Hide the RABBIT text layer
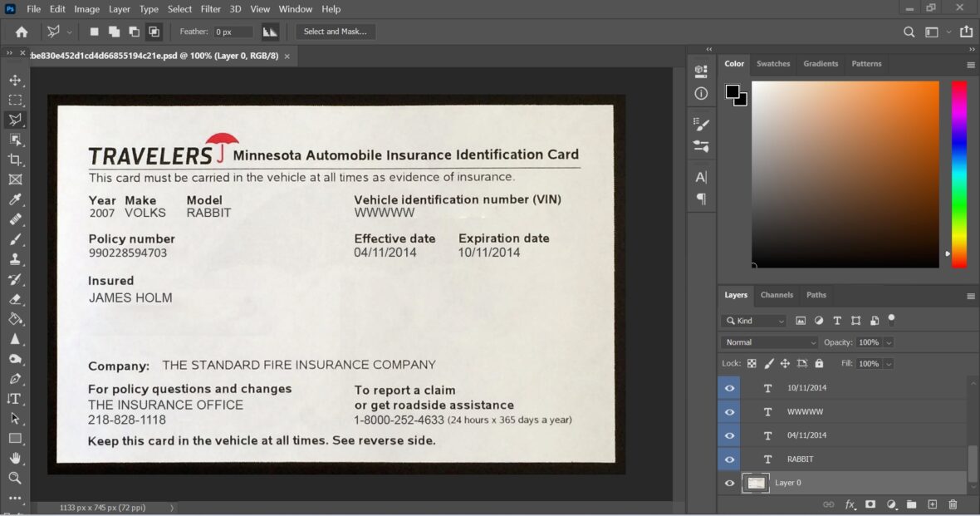 click(x=729, y=459)
